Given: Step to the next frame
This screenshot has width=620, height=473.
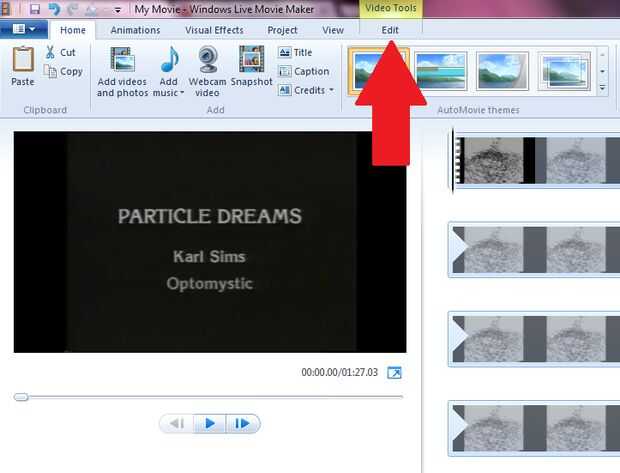Looking at the screenshot, I should coord(243,424).
